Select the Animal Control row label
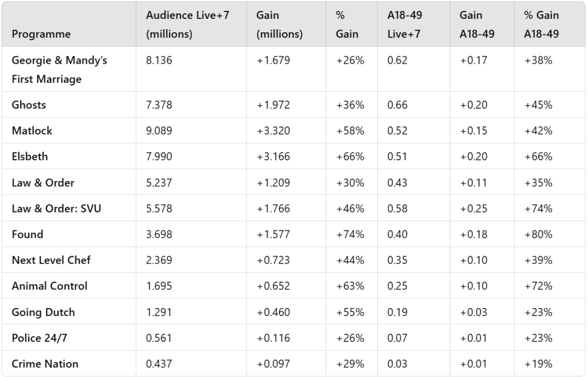The image size is (588, 377). [49, 286]
